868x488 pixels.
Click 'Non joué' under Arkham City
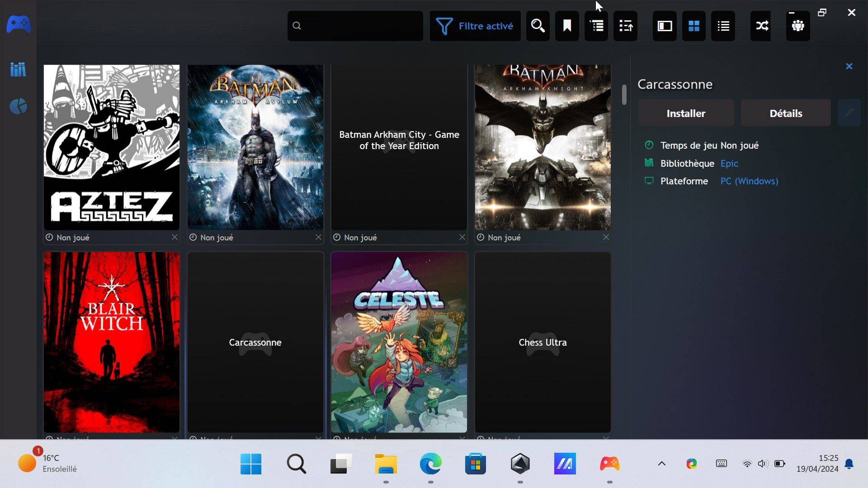pyautogui.click(x=360, y=238)
